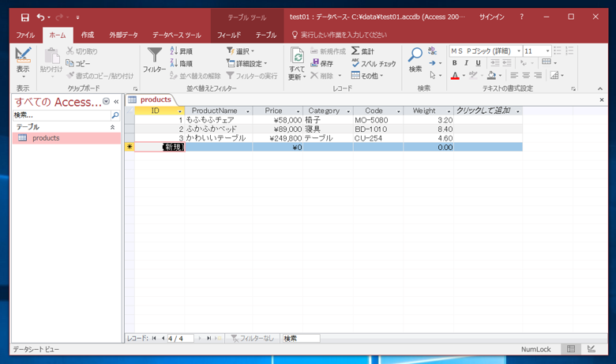Click the Weight column header
This screenshot has height=364, width=616.
tap(428, 111)
